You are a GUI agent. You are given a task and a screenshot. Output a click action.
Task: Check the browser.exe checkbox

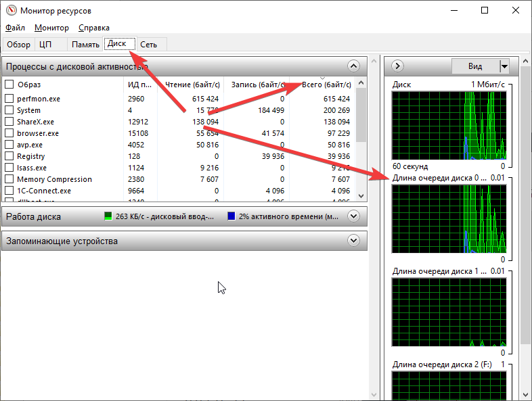(x=9, y=133)
